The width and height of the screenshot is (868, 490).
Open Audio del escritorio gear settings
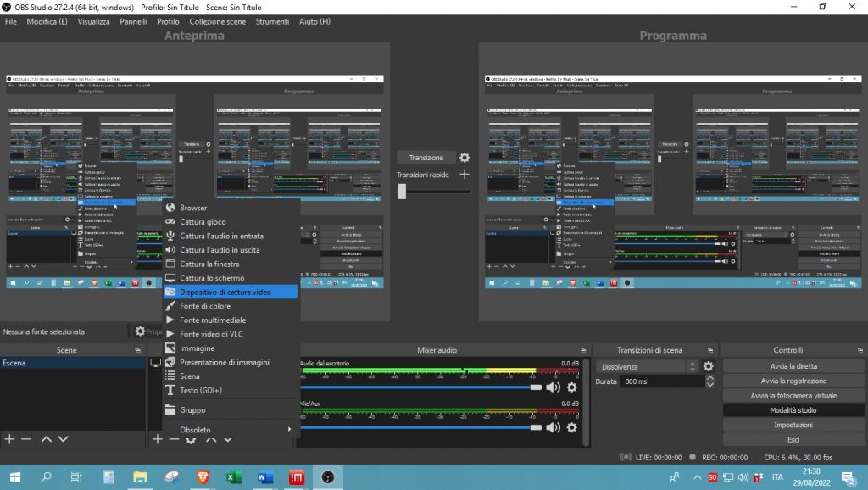571,387
